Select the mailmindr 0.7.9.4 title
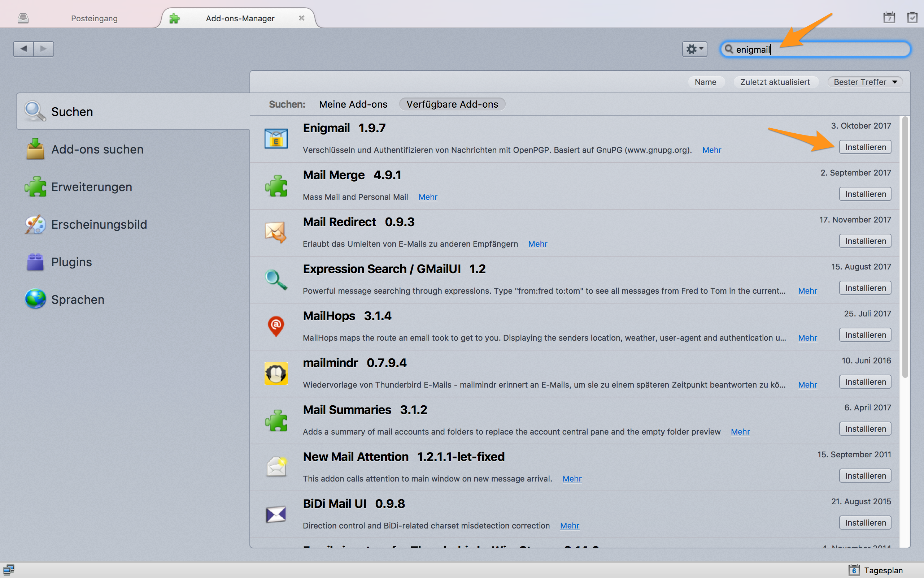This screenshot has height=578, width=924. (x=355, y=363)
